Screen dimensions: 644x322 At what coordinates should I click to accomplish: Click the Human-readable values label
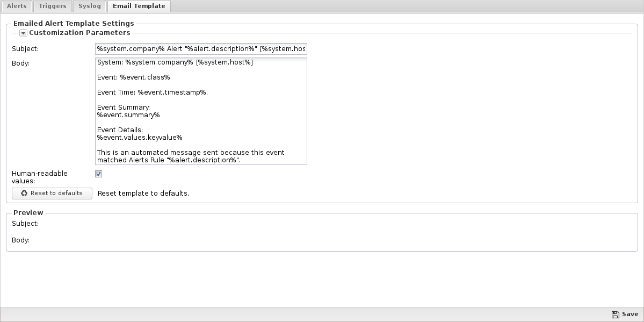click(x=39, y=177)
